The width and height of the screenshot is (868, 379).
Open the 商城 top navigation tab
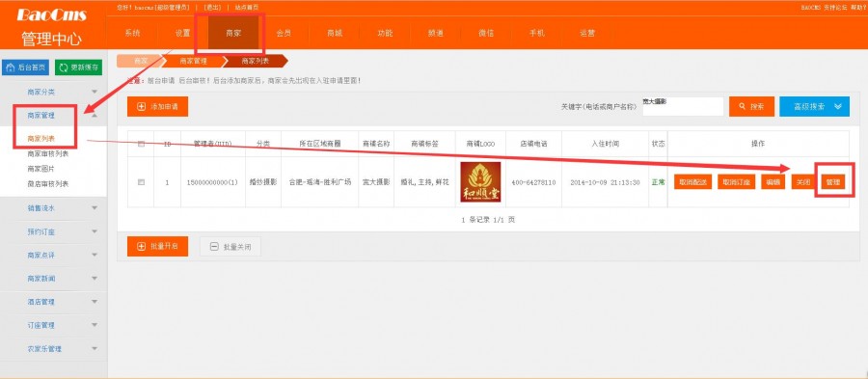click(x=335, y=33)
